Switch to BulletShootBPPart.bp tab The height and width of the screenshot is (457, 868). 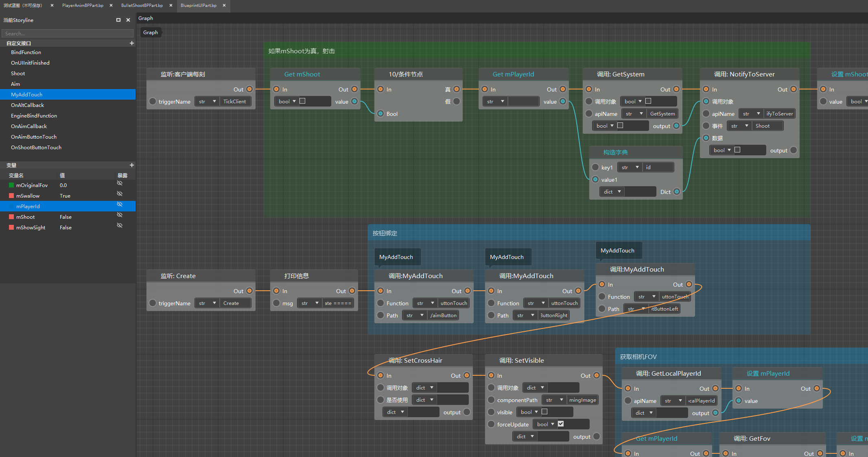tap(142, 5)
